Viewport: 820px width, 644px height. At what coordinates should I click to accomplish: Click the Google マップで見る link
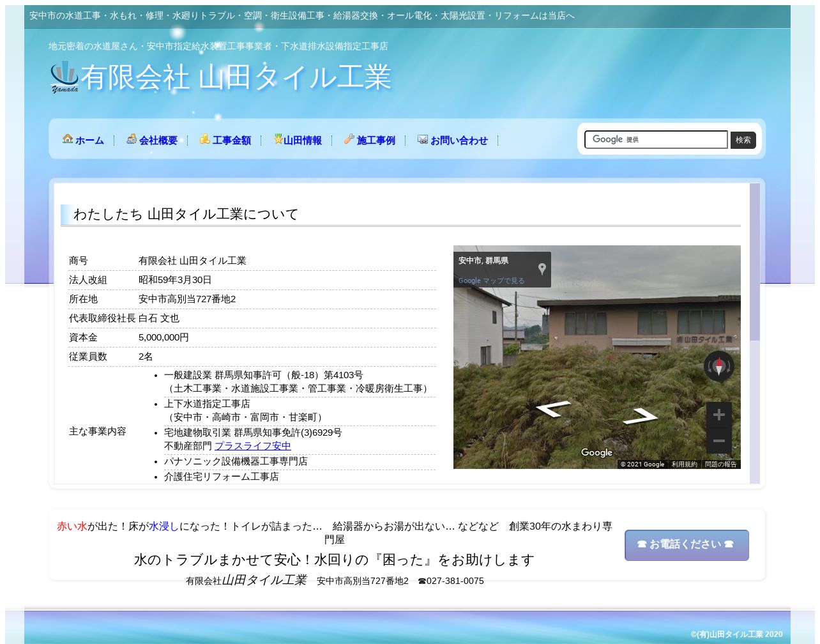coord(492,280)
